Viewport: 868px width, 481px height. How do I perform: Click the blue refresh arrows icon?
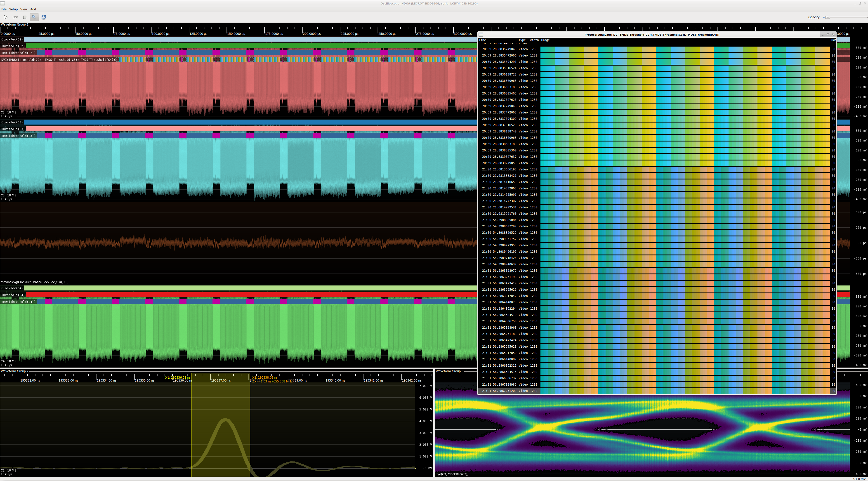coord(43,17)
